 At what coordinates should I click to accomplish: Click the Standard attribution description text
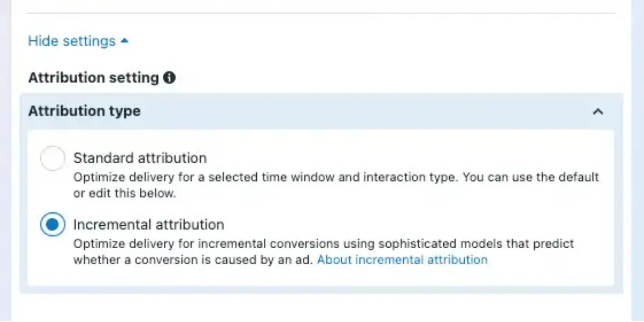tap(335, 177)
